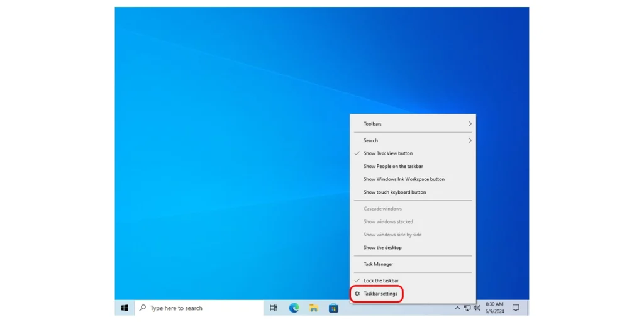
Task: Open the network status tray icon
Action: (467, 308)
